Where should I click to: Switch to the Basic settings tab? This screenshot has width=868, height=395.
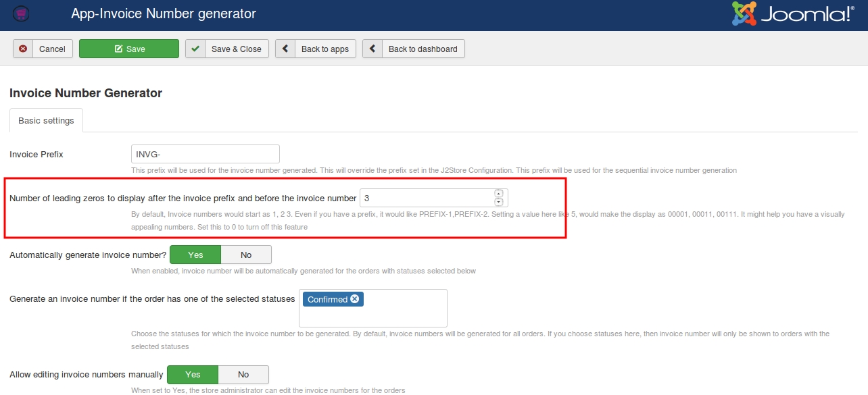(x=46, y=121)
